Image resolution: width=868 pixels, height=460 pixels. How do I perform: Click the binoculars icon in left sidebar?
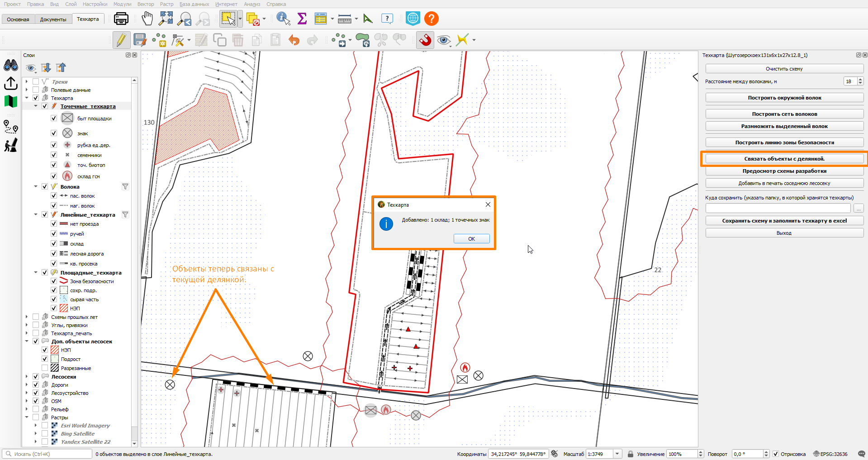click(x=11, y=66)
